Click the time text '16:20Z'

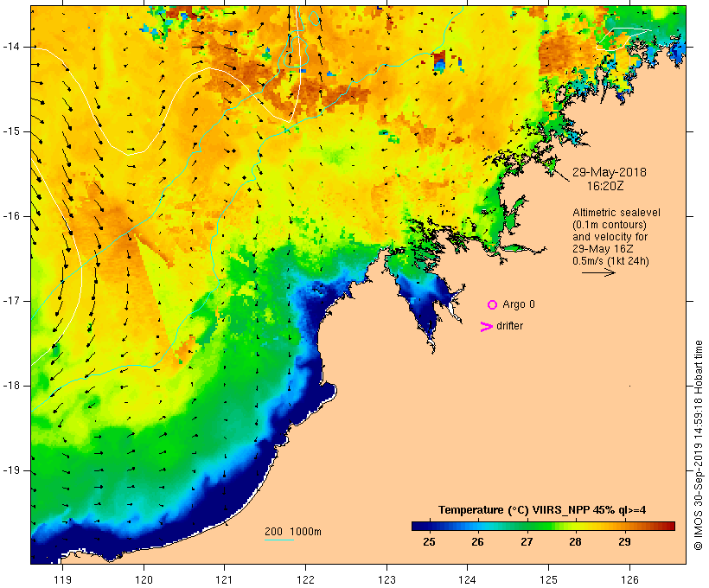coord(605,186)
